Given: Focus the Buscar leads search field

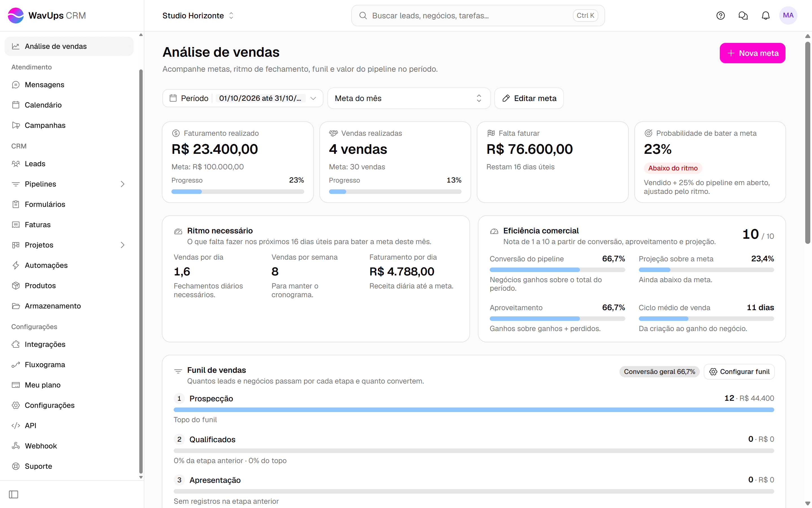Looking at the screenshot, I should pos(478,16).
